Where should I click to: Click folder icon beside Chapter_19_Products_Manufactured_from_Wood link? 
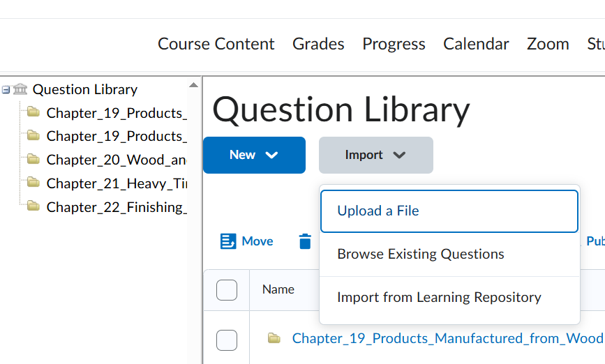click(x=274, y=338)
